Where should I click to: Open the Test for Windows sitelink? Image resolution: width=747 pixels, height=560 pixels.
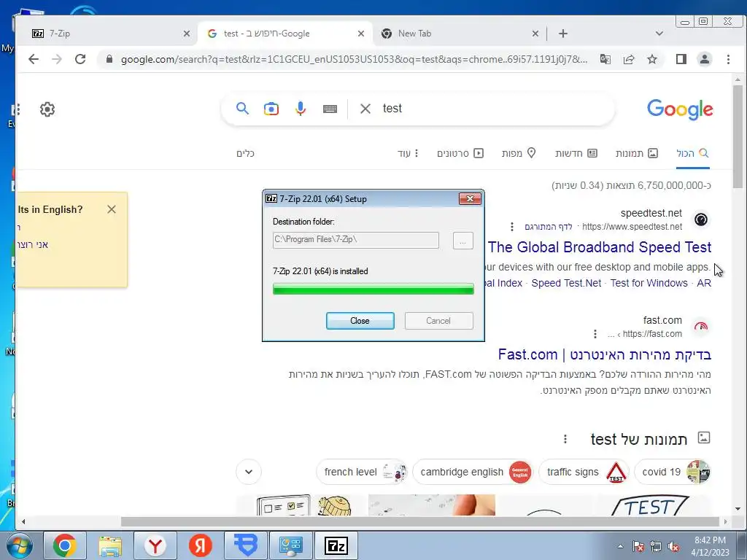(x=649, y=283)
